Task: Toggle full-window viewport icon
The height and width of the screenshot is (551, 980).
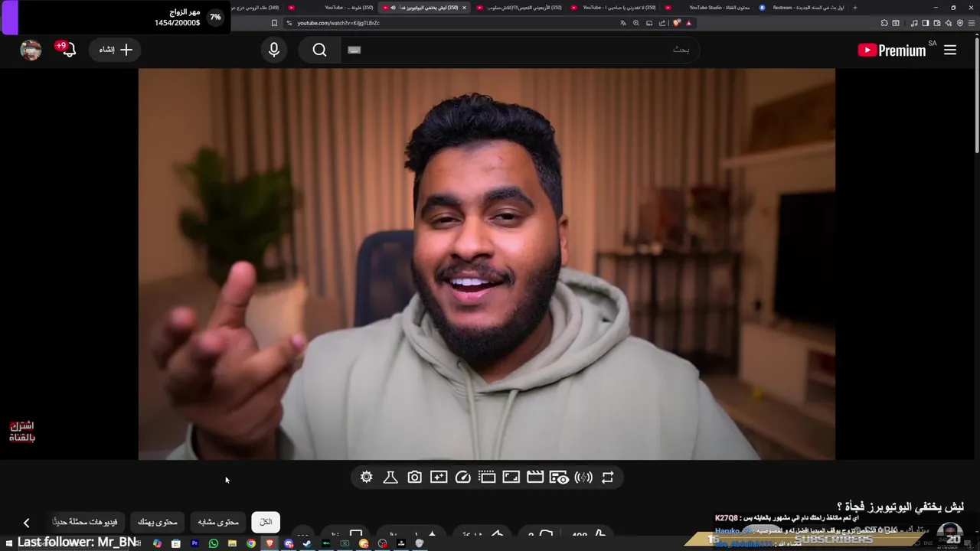Action: (511, 477)
